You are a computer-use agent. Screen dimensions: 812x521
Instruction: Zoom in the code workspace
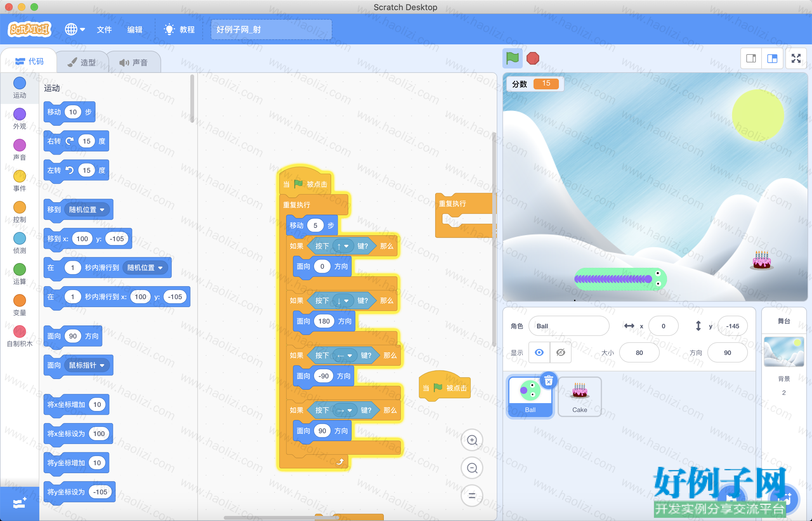(472, 440)
